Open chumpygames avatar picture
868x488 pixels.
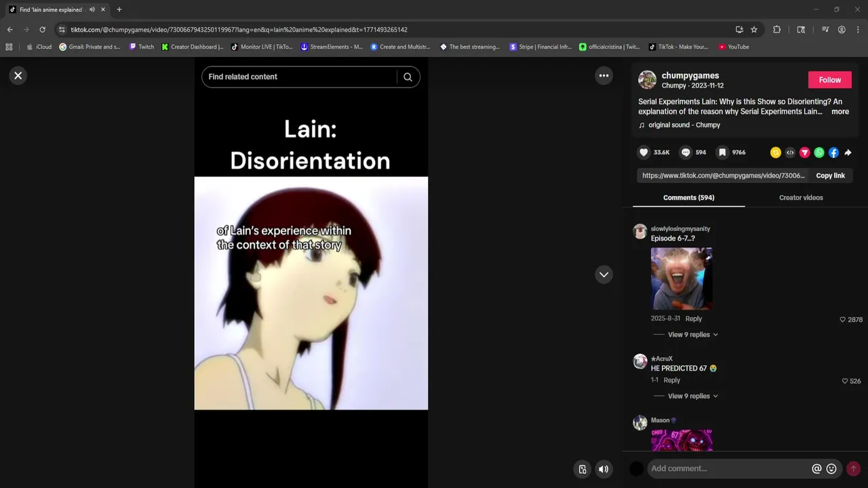pyautogui.click(x=647, y=80)
